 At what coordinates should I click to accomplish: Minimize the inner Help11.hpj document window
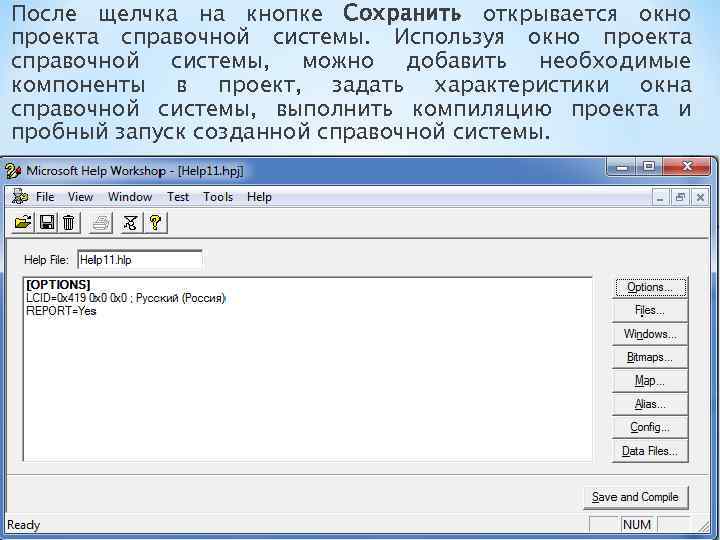tap(660, 197)
